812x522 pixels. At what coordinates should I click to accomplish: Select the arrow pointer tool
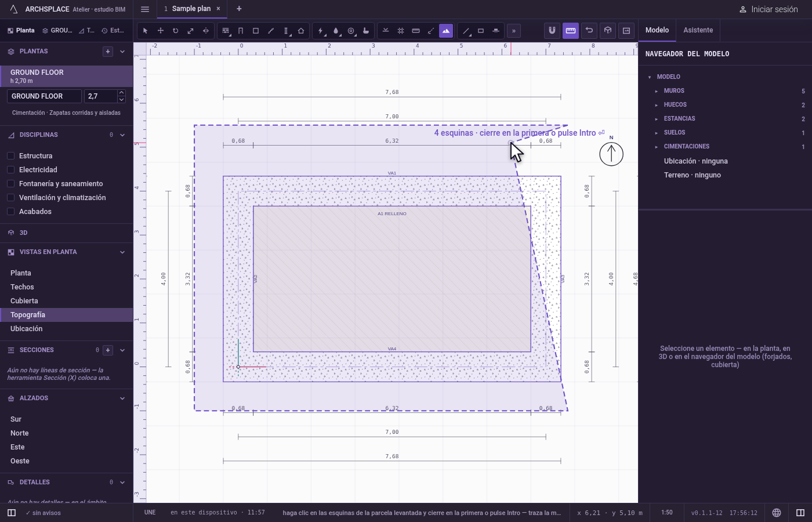pyautogui.click(x=146, y=31)
